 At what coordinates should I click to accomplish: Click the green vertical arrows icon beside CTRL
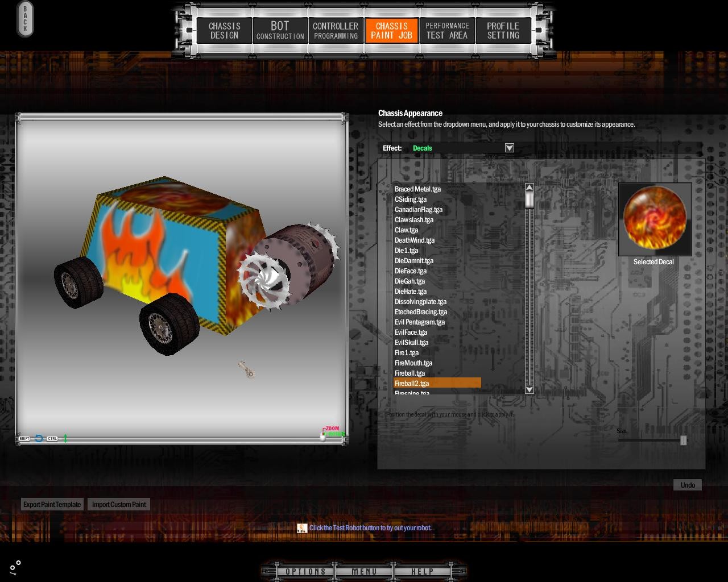(x=65, y=438)
